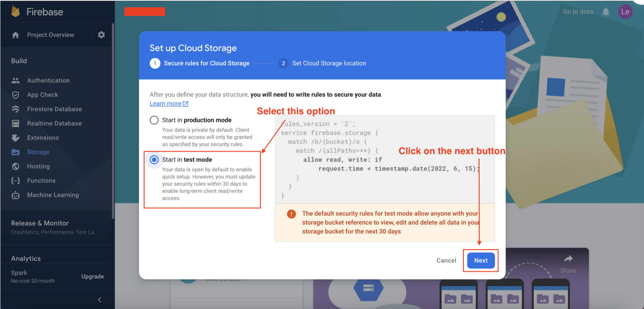Screen dimensions: 644x309
Task: Click the test mode security warning text
Action: pyautogui.click(x=391, y=222)
